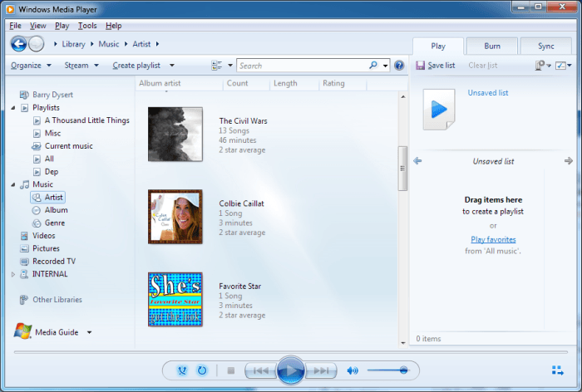Click the Colbie Caillat album thumbnail
582x392 pixels.
point(175,217)
